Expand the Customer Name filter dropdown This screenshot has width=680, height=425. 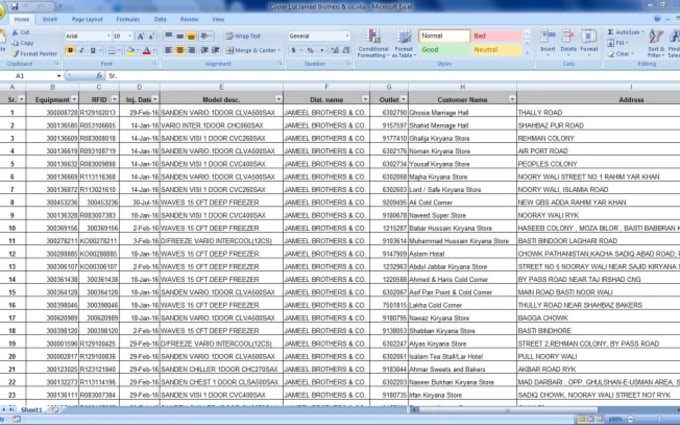(x=512, y=100)
